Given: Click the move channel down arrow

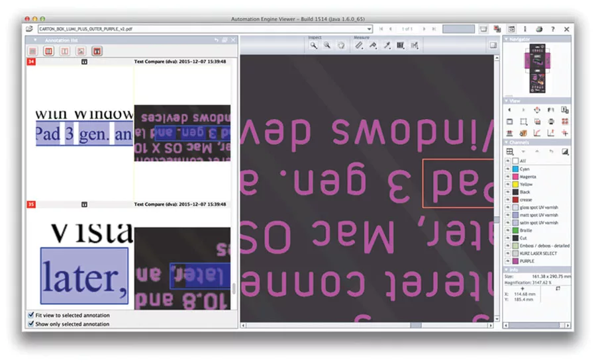Looking at the screenshot, I should pyautogui.click(x=523, y=152).
